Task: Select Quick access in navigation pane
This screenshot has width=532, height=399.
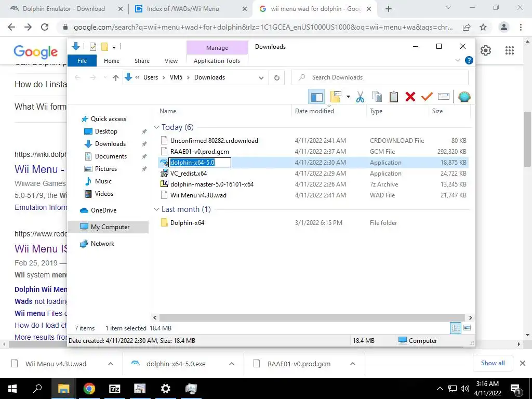Action: pyautogui.click(x=108, y=119)
